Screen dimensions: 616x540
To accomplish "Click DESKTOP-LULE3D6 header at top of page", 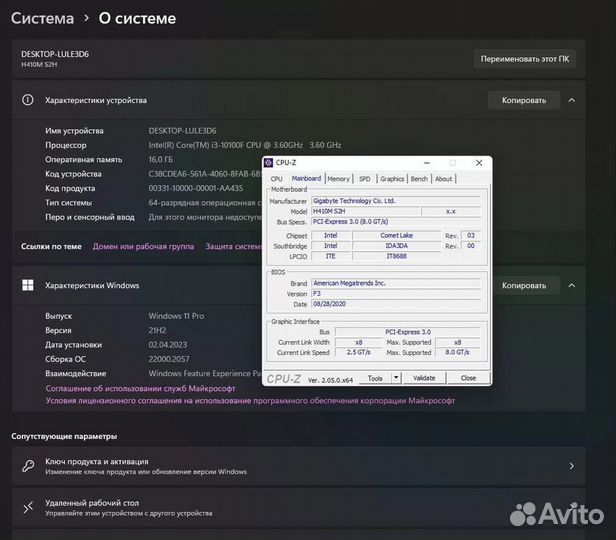I will 55,54.
